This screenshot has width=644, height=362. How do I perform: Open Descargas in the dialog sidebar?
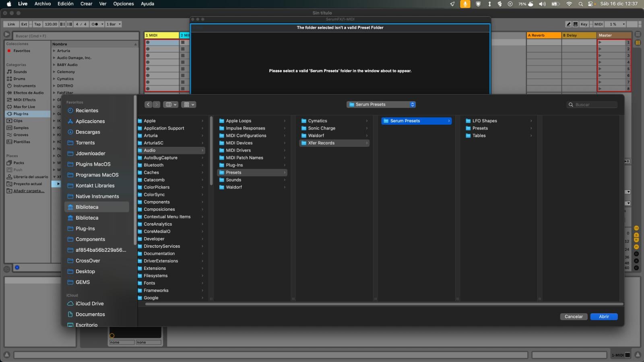click(88, 132)
